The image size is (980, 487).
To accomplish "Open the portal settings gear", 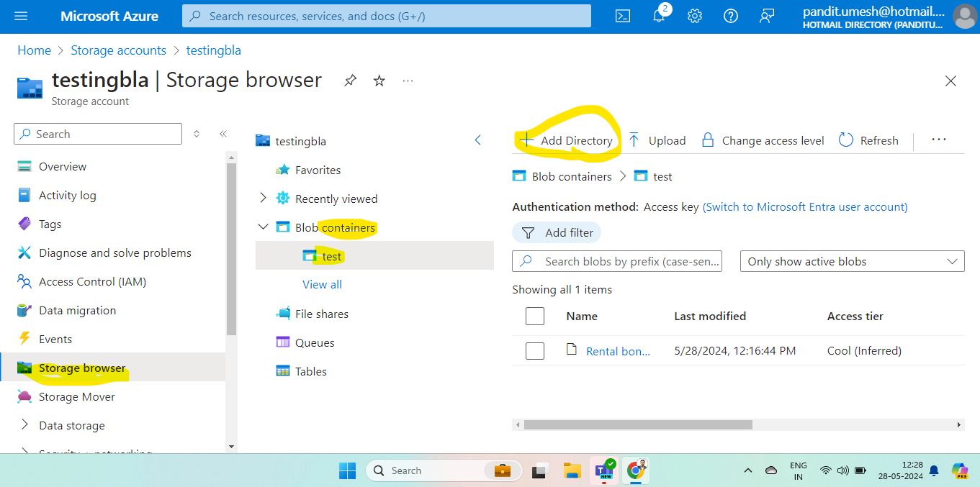I will [x=694, y=15].
